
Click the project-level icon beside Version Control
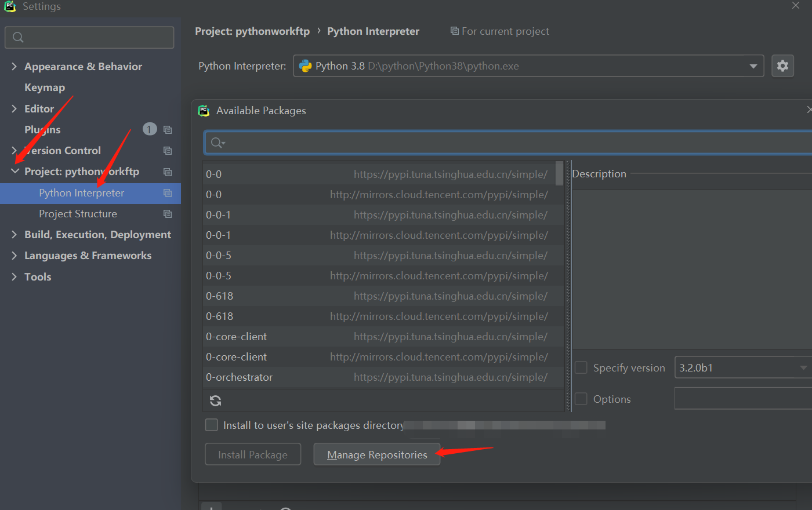(168, 151)
